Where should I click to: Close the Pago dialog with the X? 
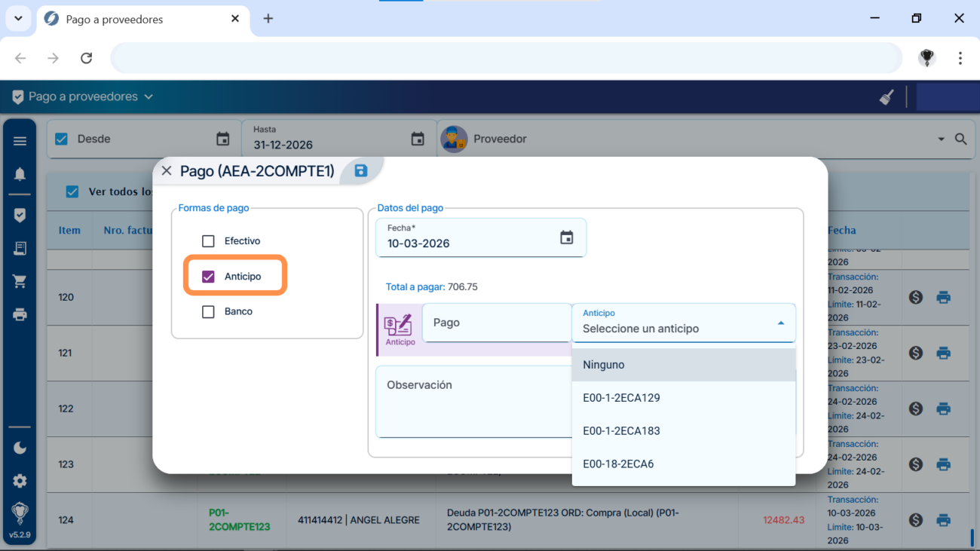pyautogui.click(x=167, y=171)
